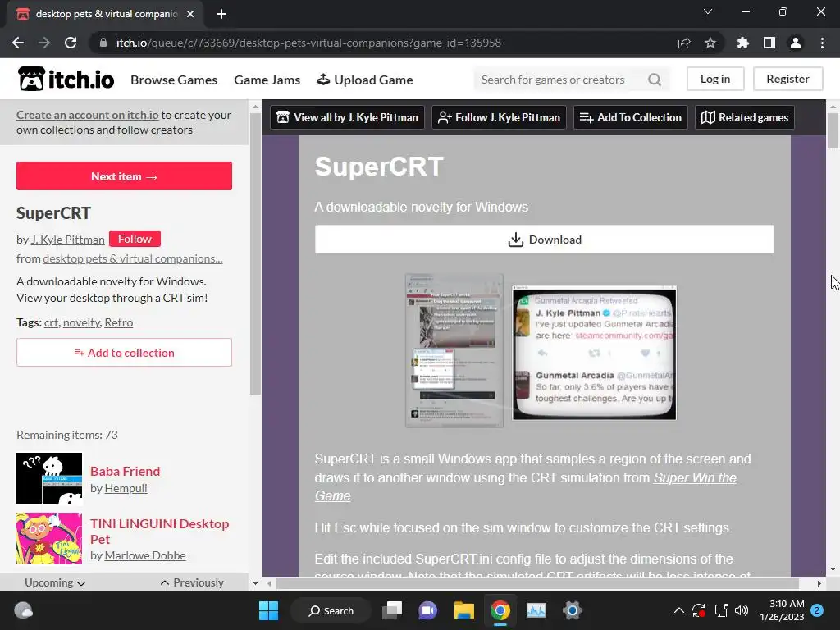Click taskbar Search box
The image size is (840, 630).
tap(331, 610)
